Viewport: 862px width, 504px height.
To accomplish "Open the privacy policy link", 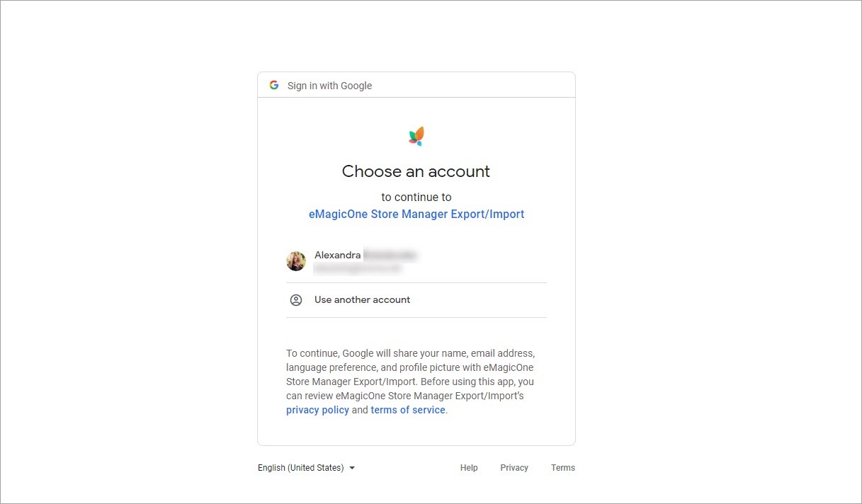I will click(317, 410).
